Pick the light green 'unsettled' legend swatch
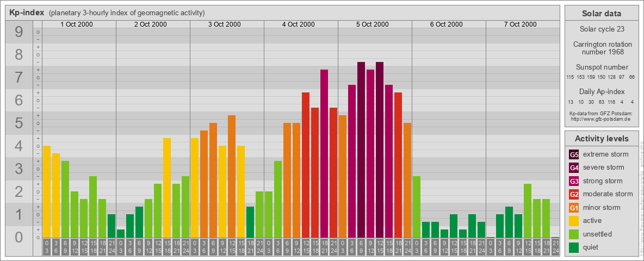644x261 pixels. tap(574, 234)
